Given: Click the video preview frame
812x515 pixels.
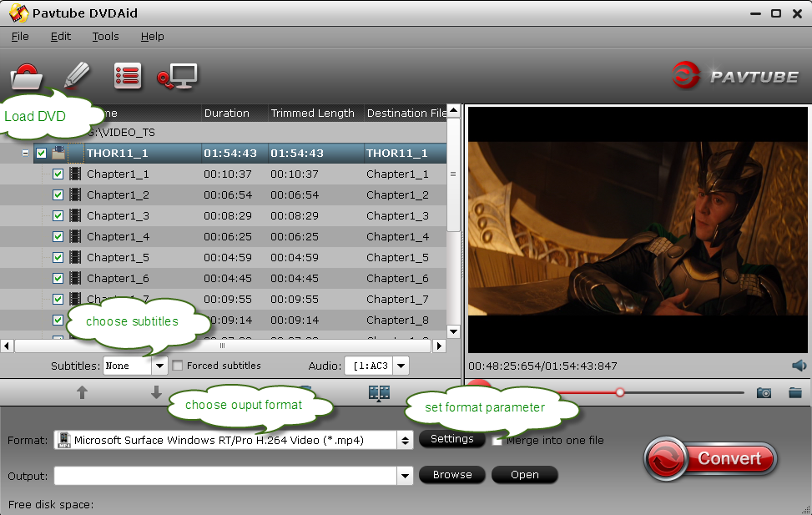Looking at the screenshot, I should tap(638, 230).
